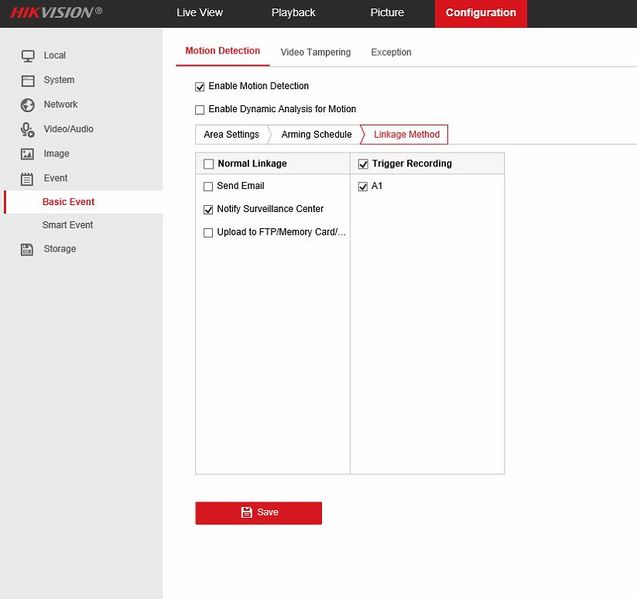Open Local settings in the sidebar
Viewport: 637px width, 599px height.
pos(55,55)
